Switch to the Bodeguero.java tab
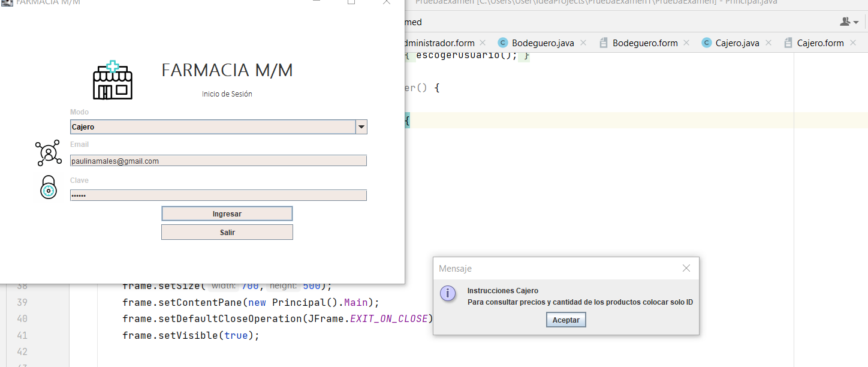 click(x=542, y=43)
